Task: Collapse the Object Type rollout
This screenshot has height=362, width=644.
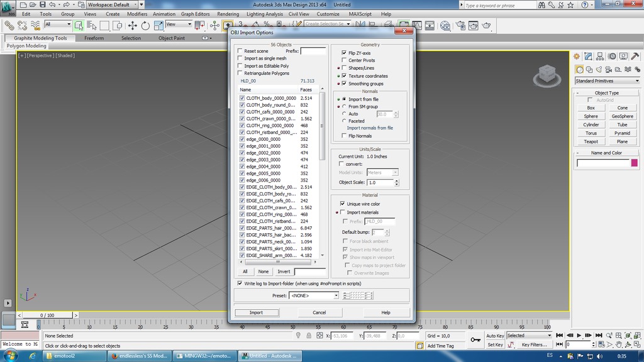Action: (607, 93)
